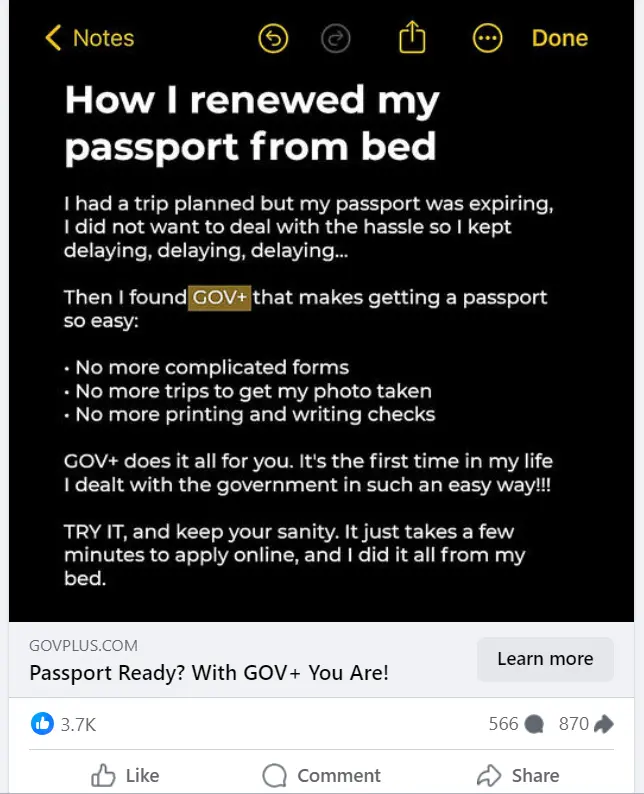View the 3.7K reactions count

point(78,725)
